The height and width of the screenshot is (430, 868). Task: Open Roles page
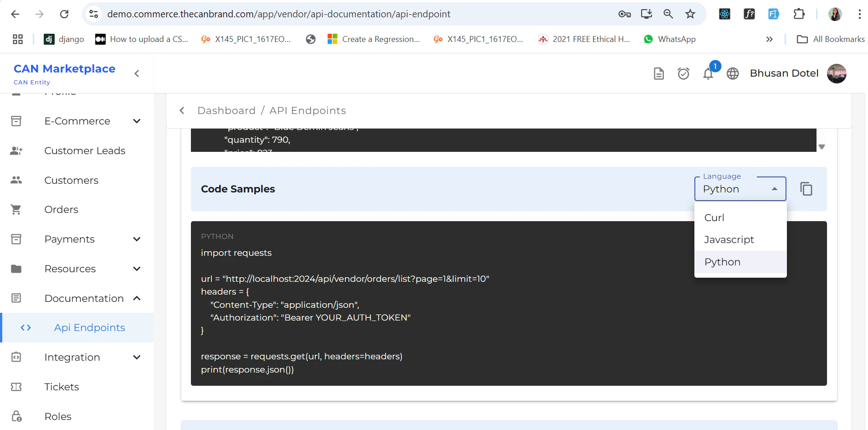[x=77, y=416]
